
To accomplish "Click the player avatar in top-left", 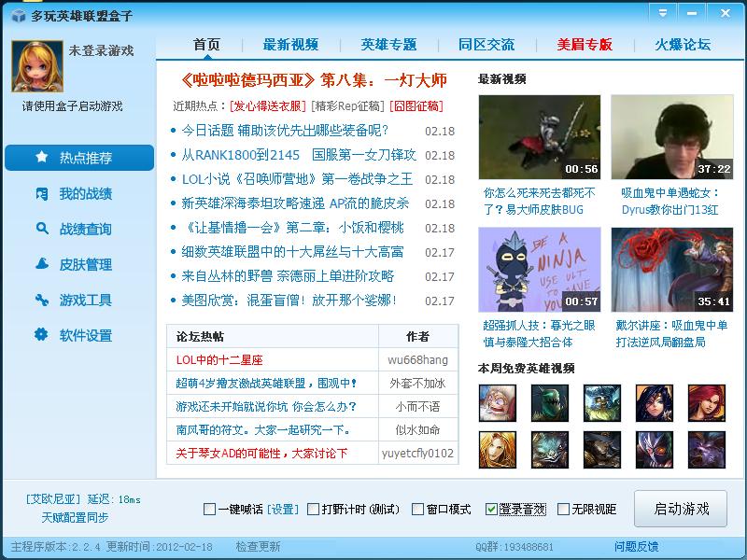I will pyautogui.click(x=36, y=66).
